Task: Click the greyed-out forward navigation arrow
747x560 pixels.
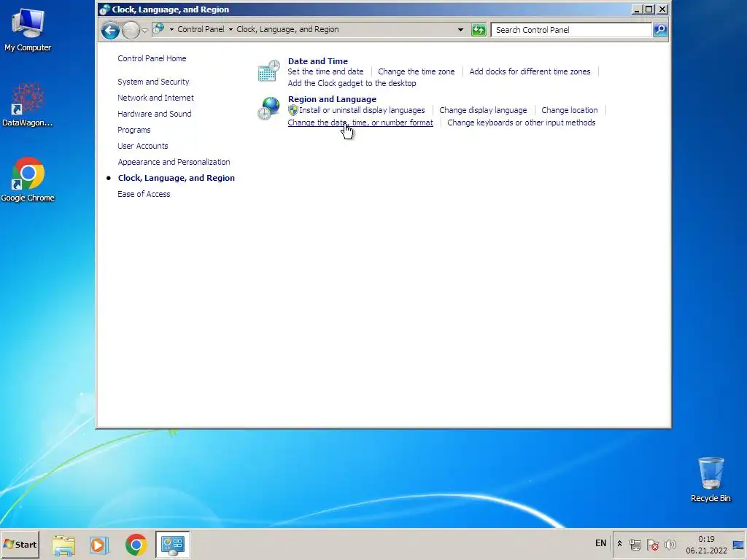Action: click(x=131, y=31)
